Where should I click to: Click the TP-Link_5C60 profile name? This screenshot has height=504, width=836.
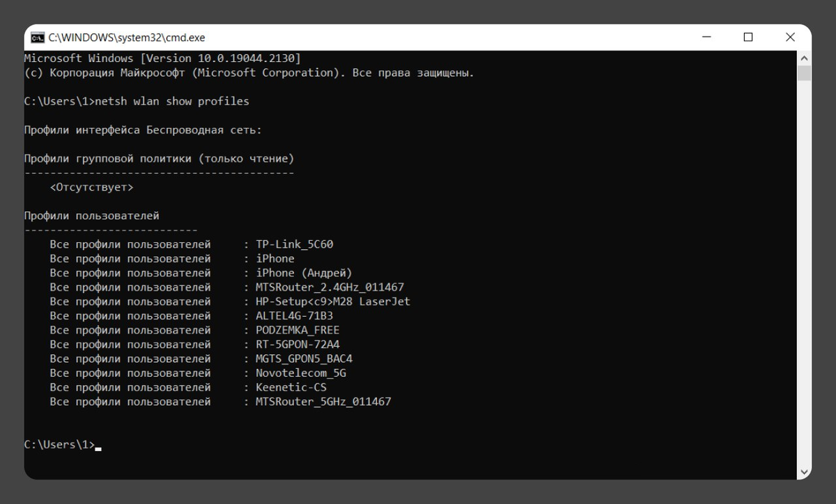coord(295,244)
